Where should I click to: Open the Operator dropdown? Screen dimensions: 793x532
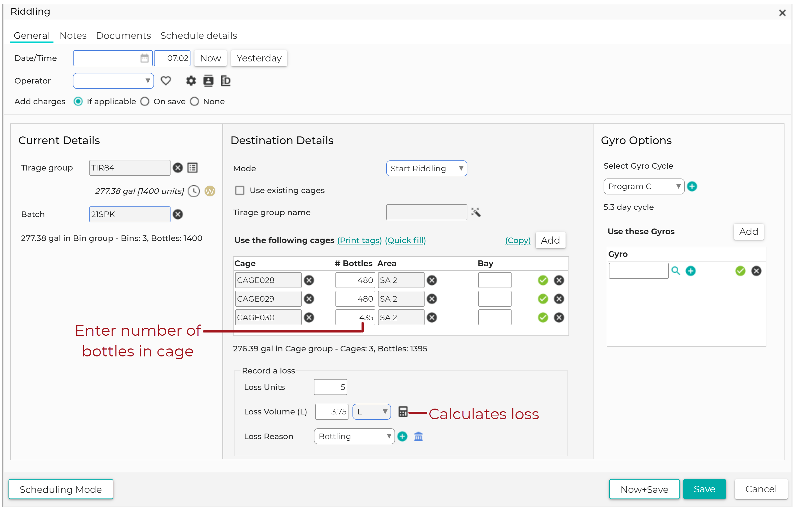(113, 81)
